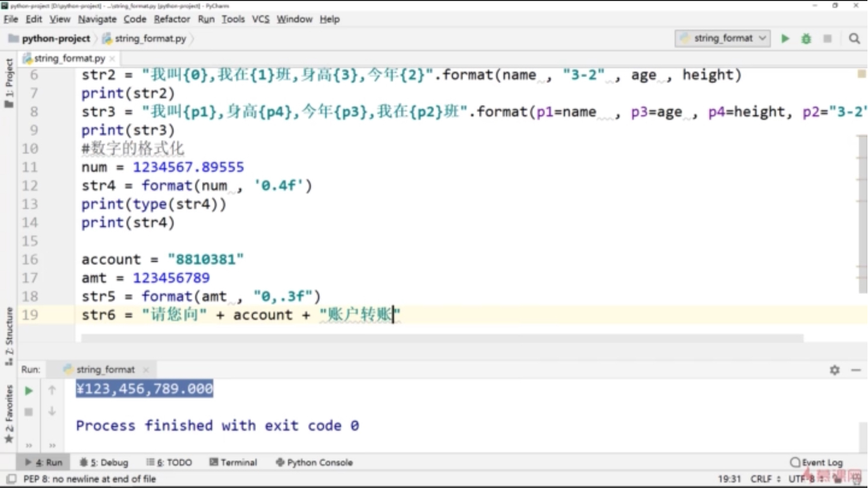Toggle the Favorites tool window
Screen dimensions: 868x488
[x=9, y=415]
